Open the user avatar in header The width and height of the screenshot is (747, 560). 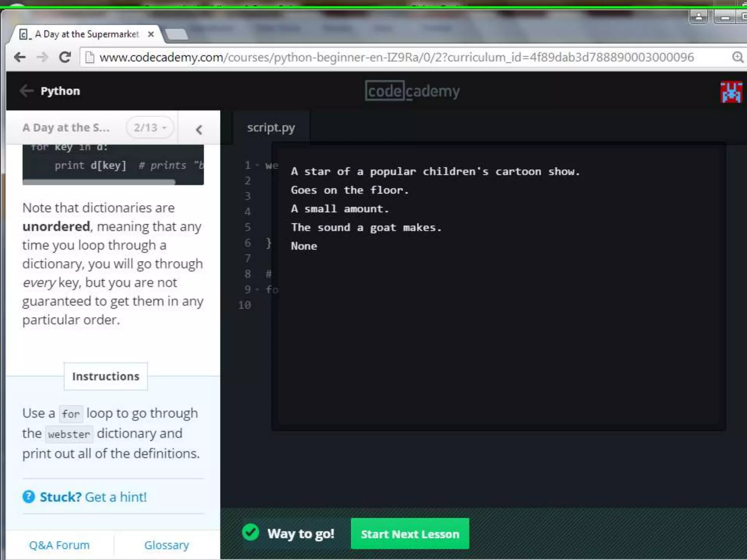[731, 92]
